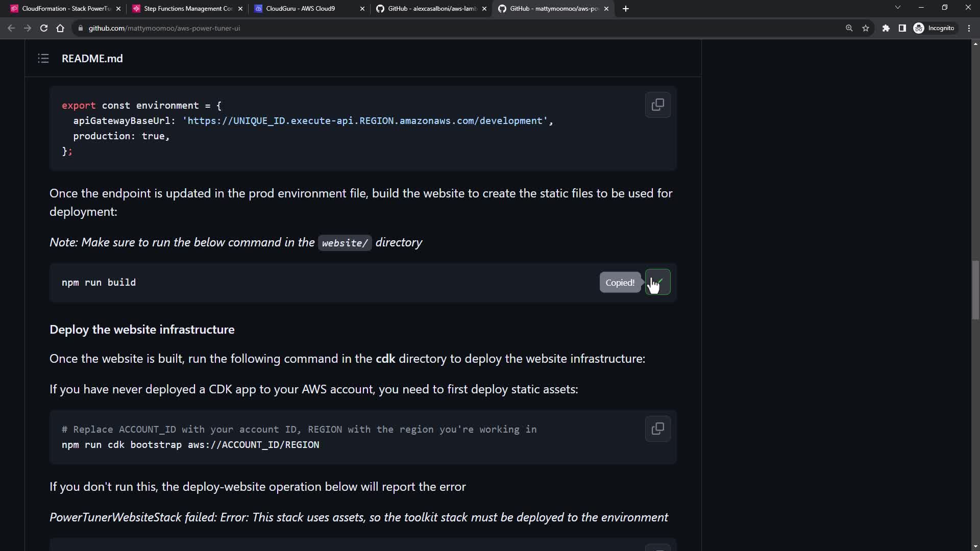The width and height of the screenshot is (980, 551).
Task: Open the README table of contents icon
Action: pyautogui.click(x=43, y=59)
